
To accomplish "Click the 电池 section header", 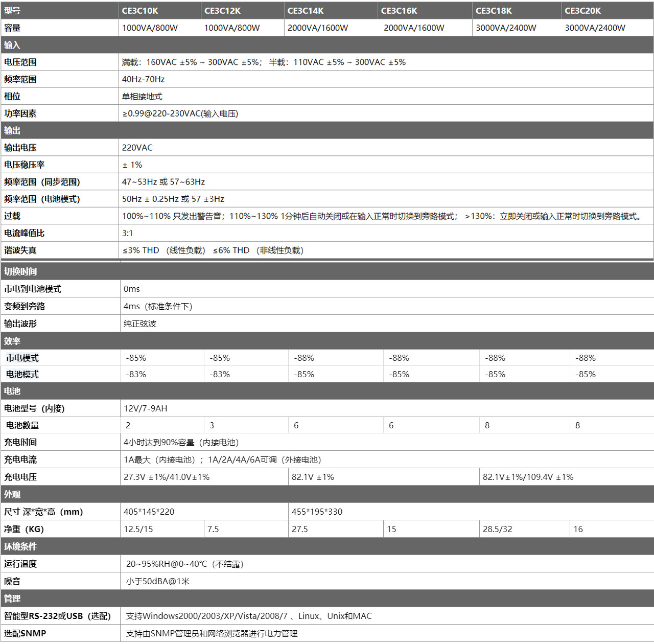I will click(327, 391).
